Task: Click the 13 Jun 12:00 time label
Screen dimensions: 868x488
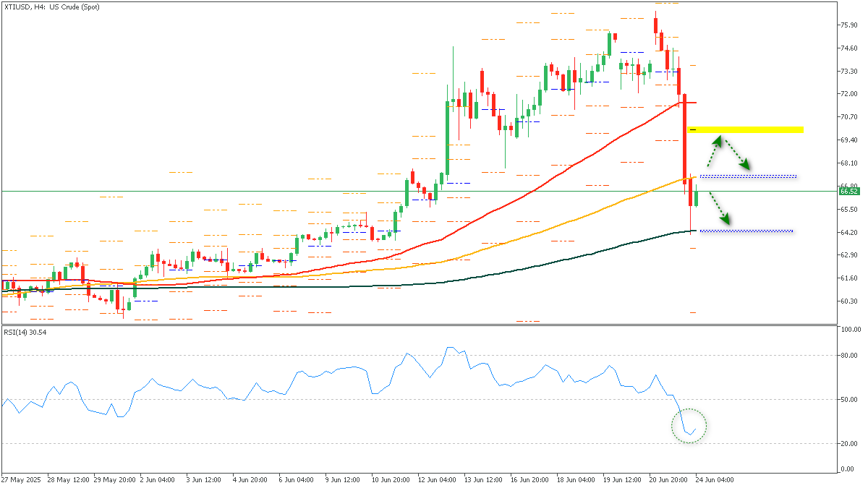Action: 482,479
